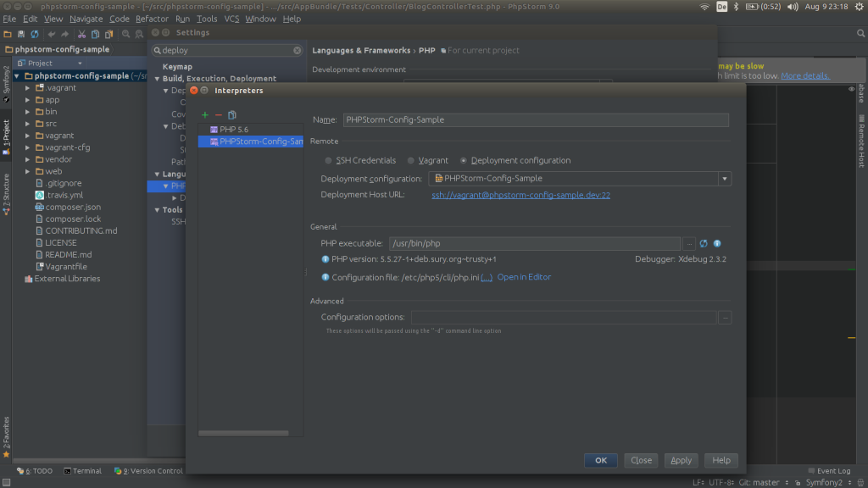Open the Configuration options editor button
The height and width of the screenshot is (488, 868).
tap(726, 318)
